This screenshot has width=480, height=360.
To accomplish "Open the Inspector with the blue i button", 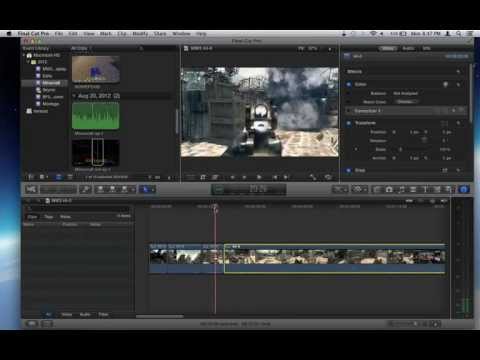I will click(x=464, y=189).
